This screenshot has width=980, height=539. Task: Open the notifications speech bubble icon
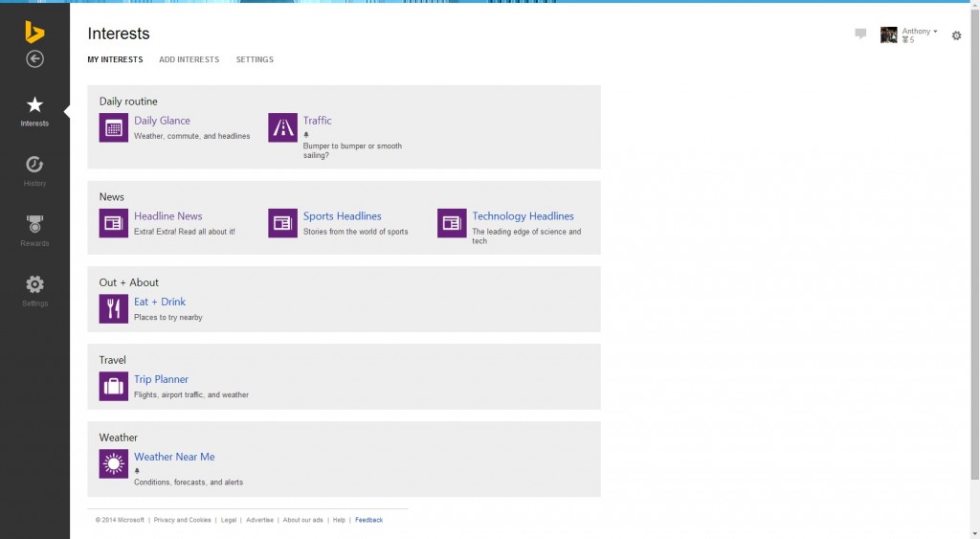pos(860,34)
